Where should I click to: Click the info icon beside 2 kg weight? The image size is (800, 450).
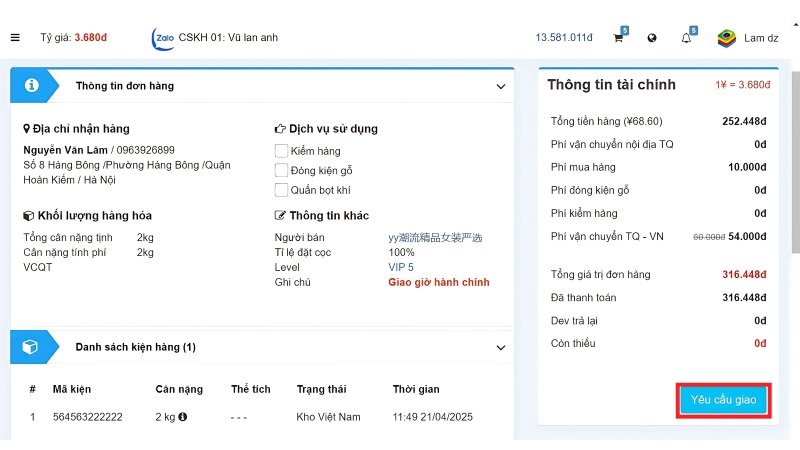[183, 417]
